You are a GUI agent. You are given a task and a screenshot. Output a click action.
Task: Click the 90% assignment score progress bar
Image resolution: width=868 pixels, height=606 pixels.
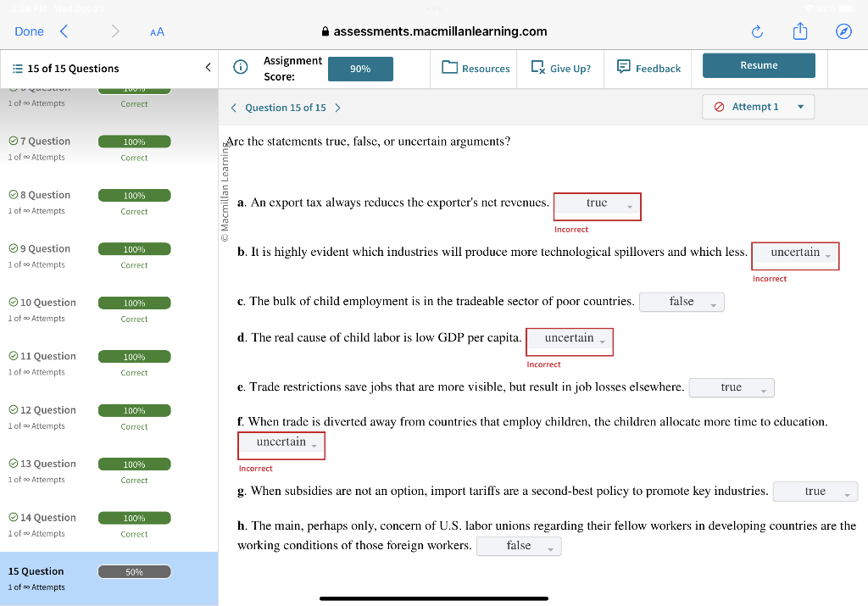point(360,69)
